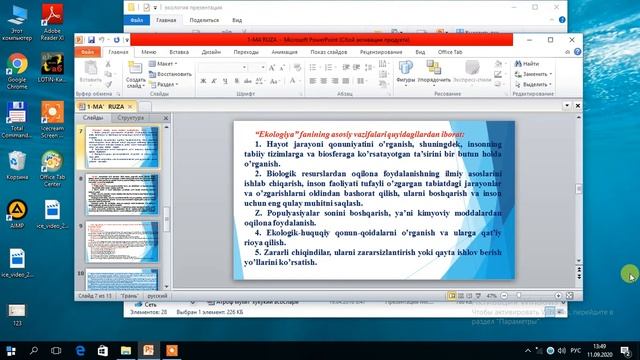Click the File Explorer taskbar icon
Image resolution: width=640 pixels, height=360 pixels.
click(x=126, y=351)
